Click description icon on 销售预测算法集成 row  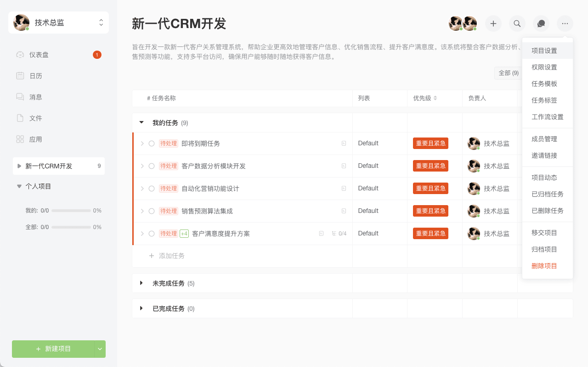coord(344,211)
